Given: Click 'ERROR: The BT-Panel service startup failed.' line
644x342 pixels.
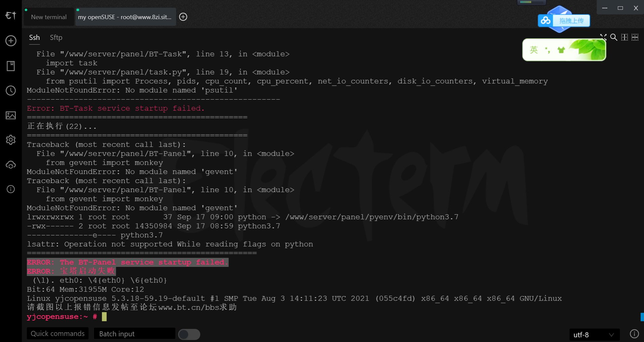Looking at the screenshot, I should (x=127, y=262).
